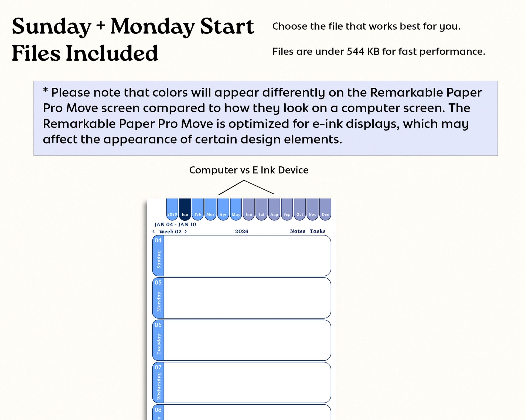Image resolution: width=525 pixels, height=420 pixels.
Task: Click inside Tuesday 06 writing area
Action: pyautogui.click(x=247, y=340)
